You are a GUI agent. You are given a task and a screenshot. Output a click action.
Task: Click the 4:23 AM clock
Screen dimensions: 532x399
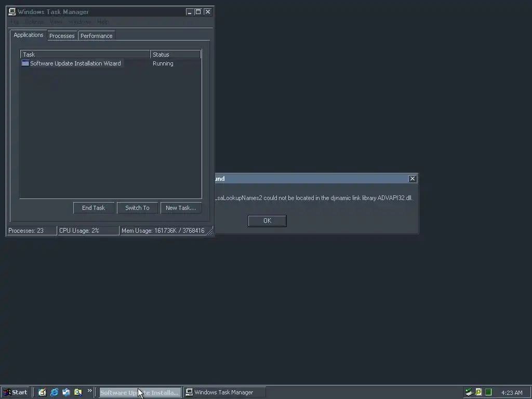click(x=512, y=393)
